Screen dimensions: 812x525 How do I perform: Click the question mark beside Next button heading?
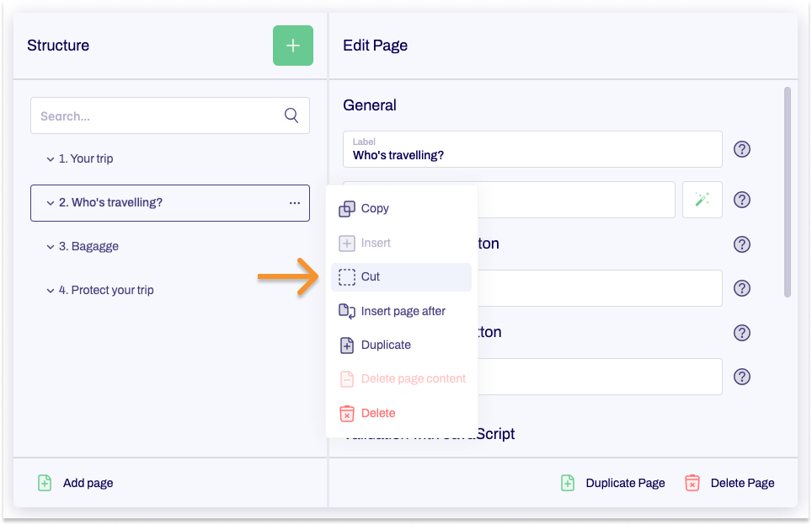coord(742,244)
